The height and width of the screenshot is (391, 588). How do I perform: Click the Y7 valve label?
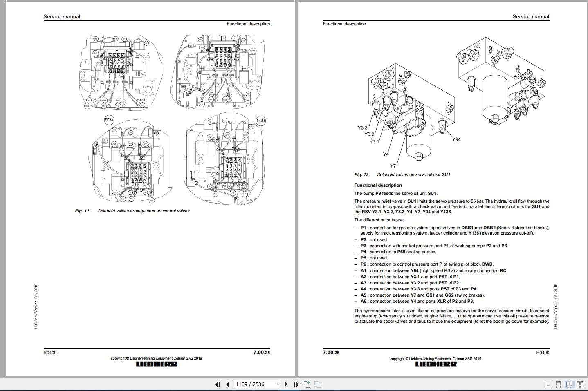pos(393,166)
